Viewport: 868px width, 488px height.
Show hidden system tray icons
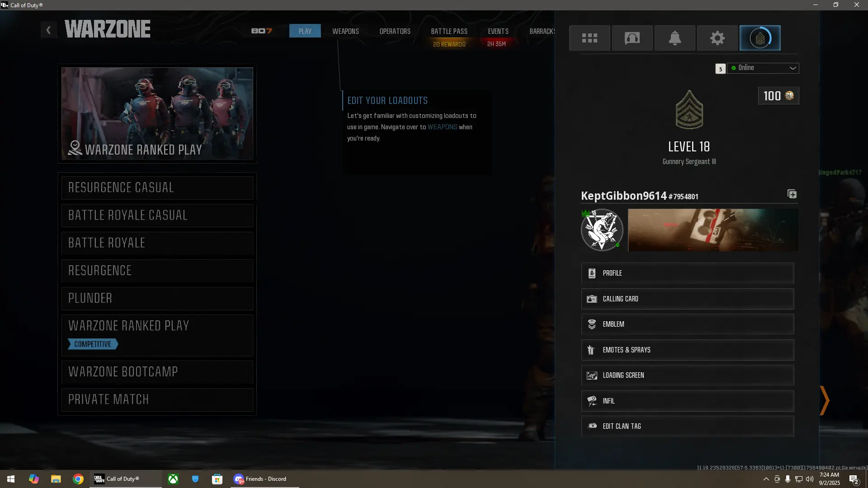[x=766, y=479]
